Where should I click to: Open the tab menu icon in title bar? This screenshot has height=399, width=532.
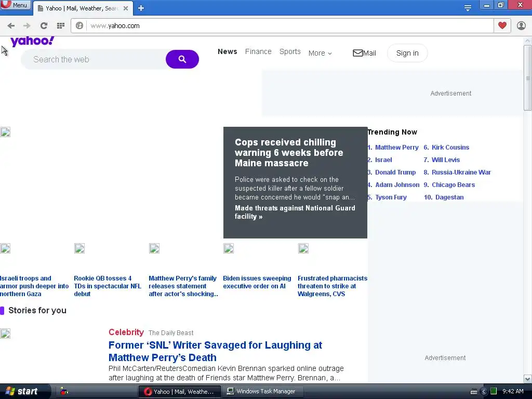point(468,8)
